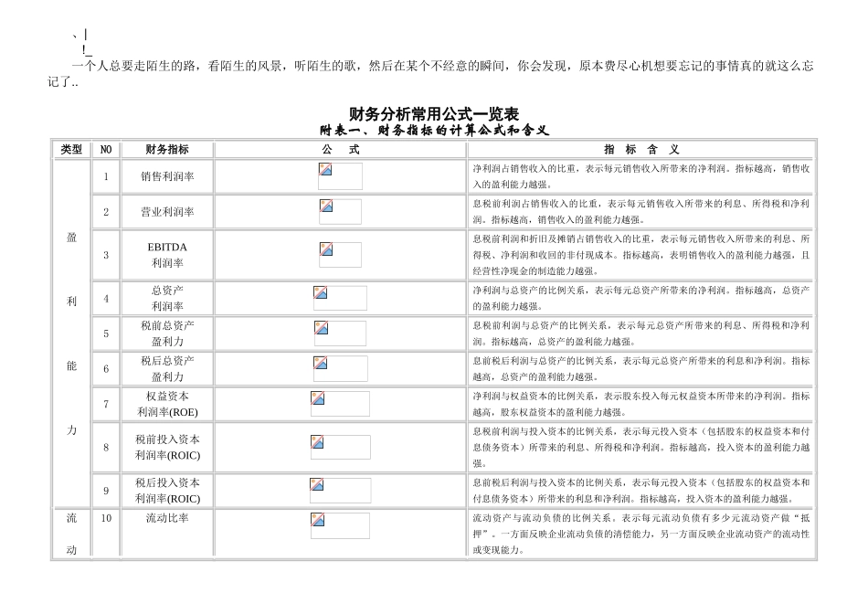Click row number 6 cell
This screenshot has width=868, height=614.
pyautogui.click(x=106, y=368)
